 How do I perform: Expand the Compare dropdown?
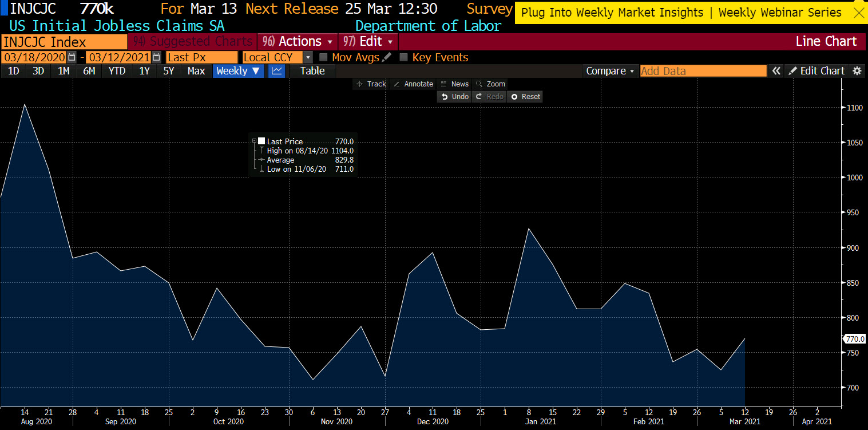click(x=610, y=71)
